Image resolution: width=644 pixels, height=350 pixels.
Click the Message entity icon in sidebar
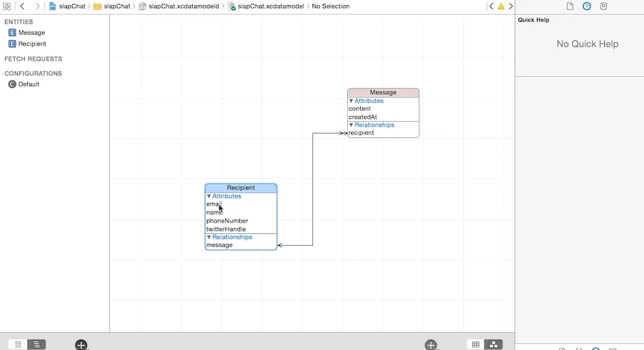(x=12, y=32)
